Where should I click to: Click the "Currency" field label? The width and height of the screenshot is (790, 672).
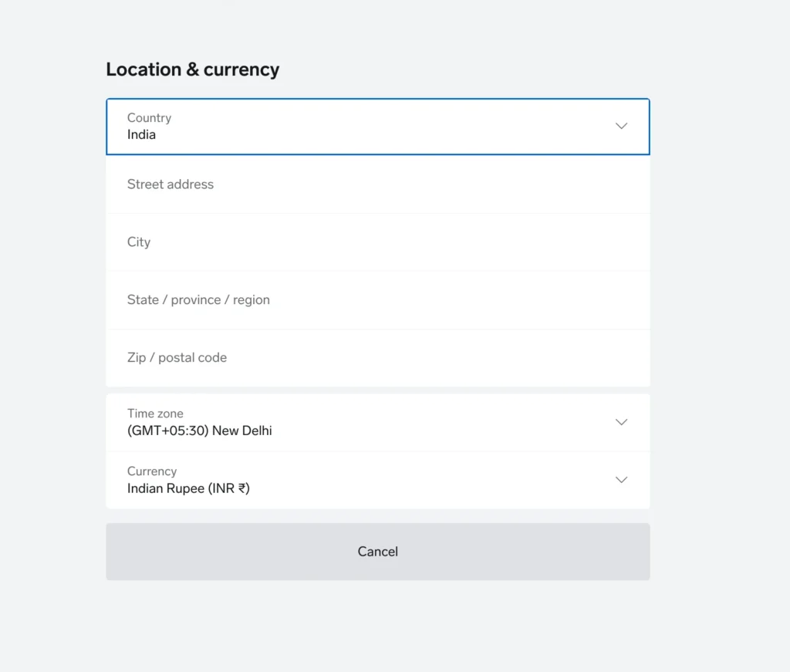click(152, 471)
